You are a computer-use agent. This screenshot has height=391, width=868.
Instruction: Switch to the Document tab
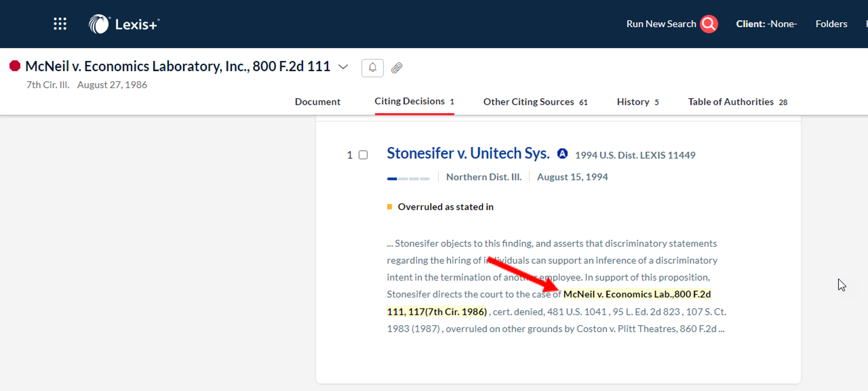click(317, 102)
